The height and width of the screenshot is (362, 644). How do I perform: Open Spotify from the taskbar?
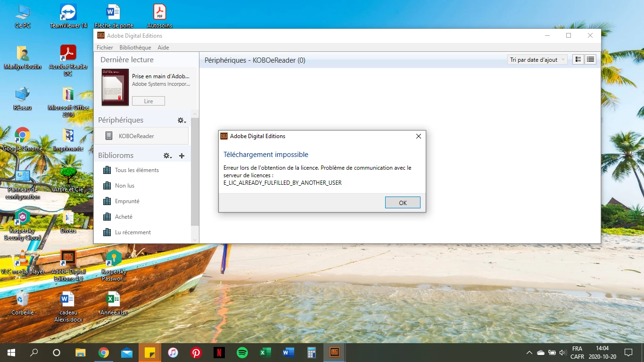coord(242,352)
